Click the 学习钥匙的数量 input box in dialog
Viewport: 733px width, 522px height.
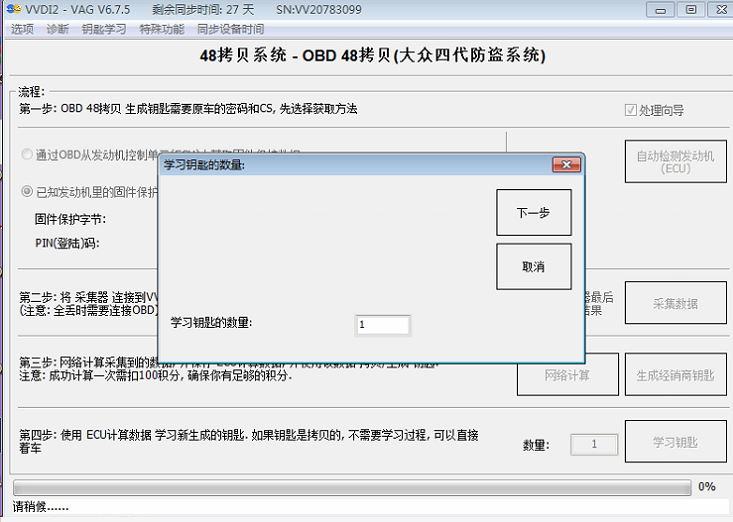tap(383, 325)
